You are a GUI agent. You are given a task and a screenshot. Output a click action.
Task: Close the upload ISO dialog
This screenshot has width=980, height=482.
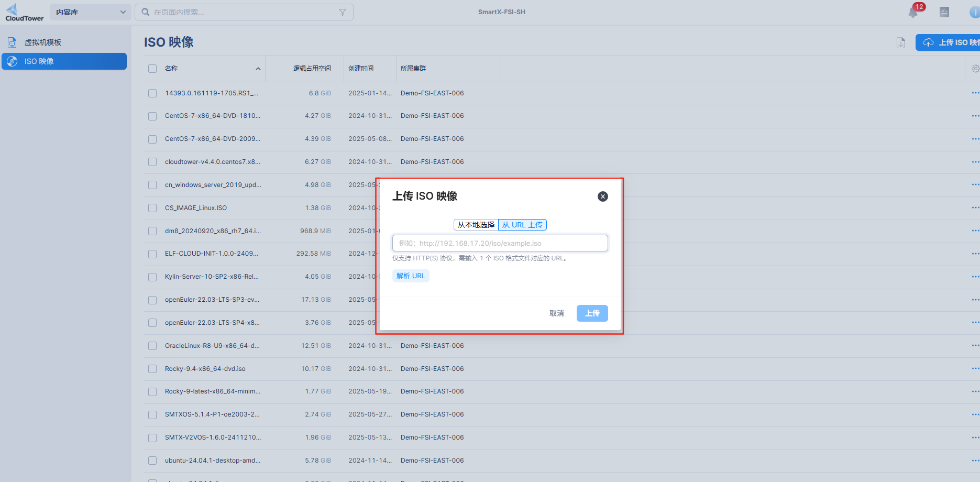pos(602,196)
